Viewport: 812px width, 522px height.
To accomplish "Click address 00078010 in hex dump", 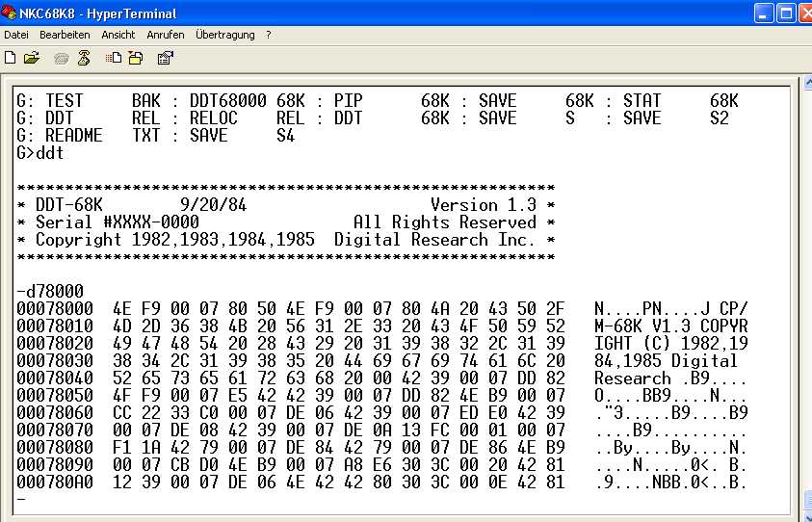I will click(55, 326).
